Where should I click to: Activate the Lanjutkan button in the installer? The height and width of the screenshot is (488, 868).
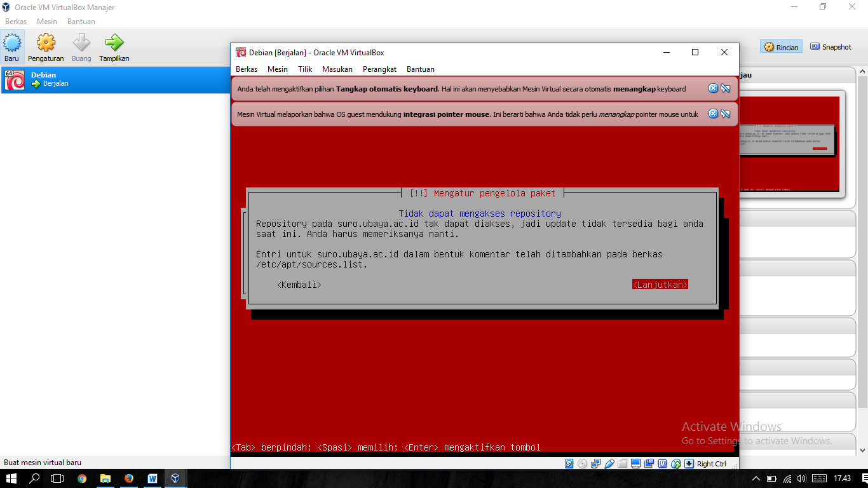pyautogui.click(x=660, y=284)
